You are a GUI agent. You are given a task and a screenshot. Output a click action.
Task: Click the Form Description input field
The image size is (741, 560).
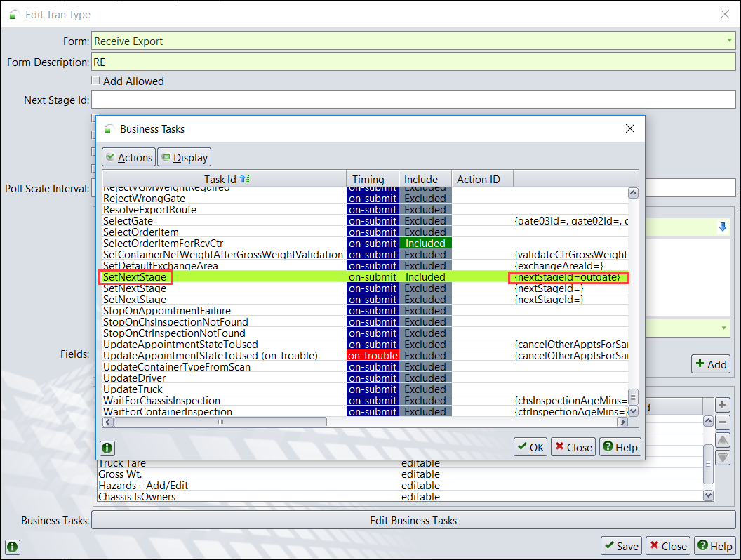[x=413, y=62]
